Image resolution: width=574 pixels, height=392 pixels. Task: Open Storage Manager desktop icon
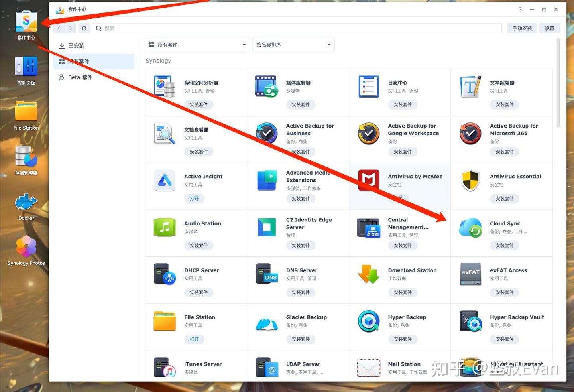(26, 156)
